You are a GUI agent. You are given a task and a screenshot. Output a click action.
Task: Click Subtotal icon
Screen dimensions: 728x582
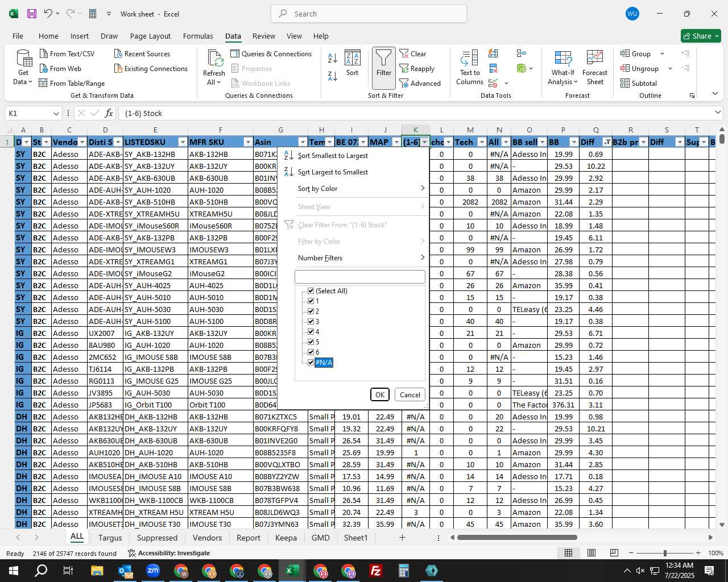coord(625,83)
